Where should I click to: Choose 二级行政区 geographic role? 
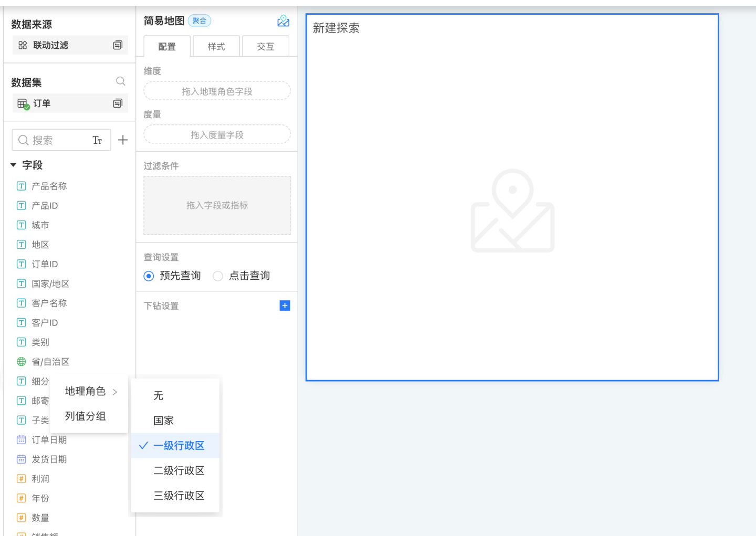178,471
